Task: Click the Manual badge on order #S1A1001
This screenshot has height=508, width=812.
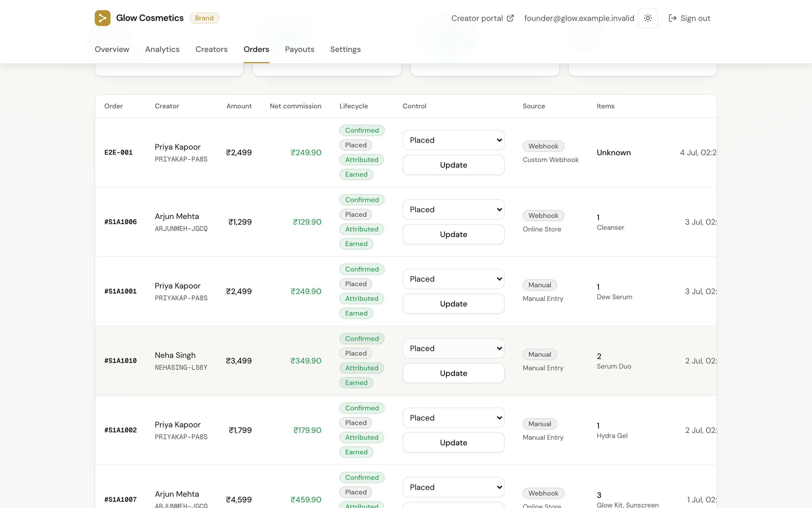Action: (540, 285)
